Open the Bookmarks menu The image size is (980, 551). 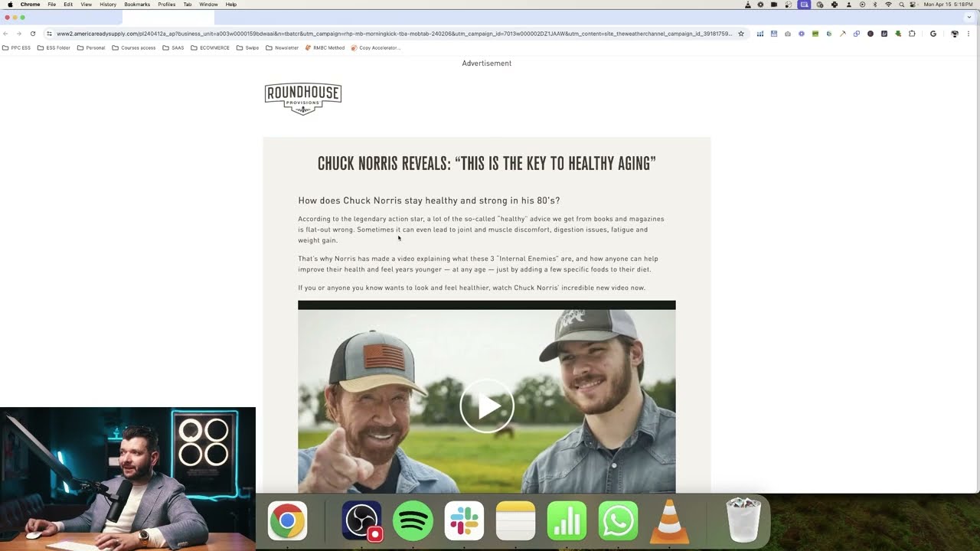(137, 5)
